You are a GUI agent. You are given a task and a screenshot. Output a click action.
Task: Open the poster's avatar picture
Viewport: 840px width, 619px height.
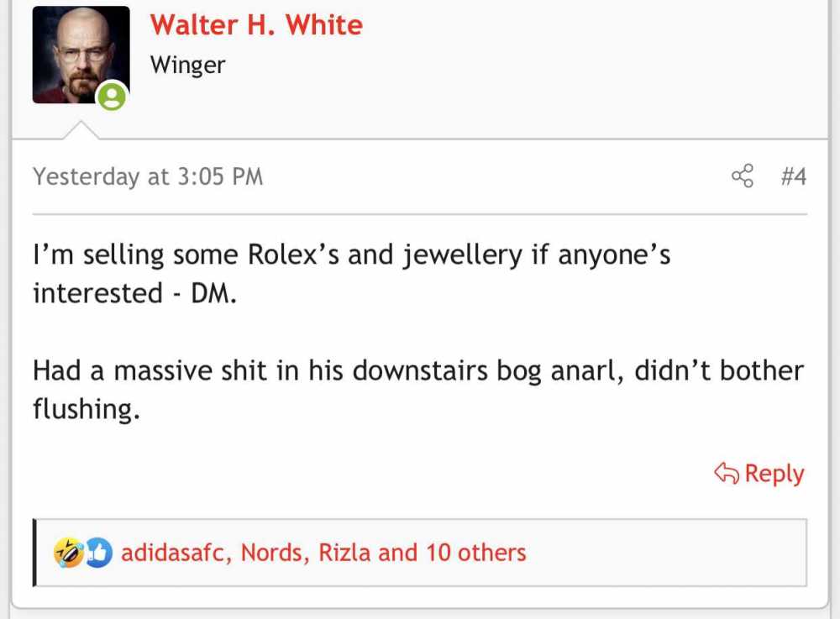tap(81, 55)
